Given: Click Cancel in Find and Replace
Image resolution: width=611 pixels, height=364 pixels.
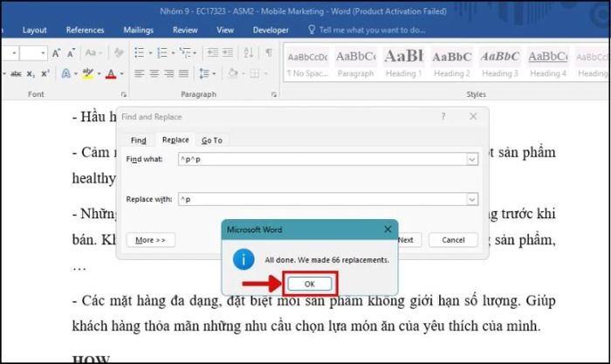Looking at the screenshot, I should point(453,240).
